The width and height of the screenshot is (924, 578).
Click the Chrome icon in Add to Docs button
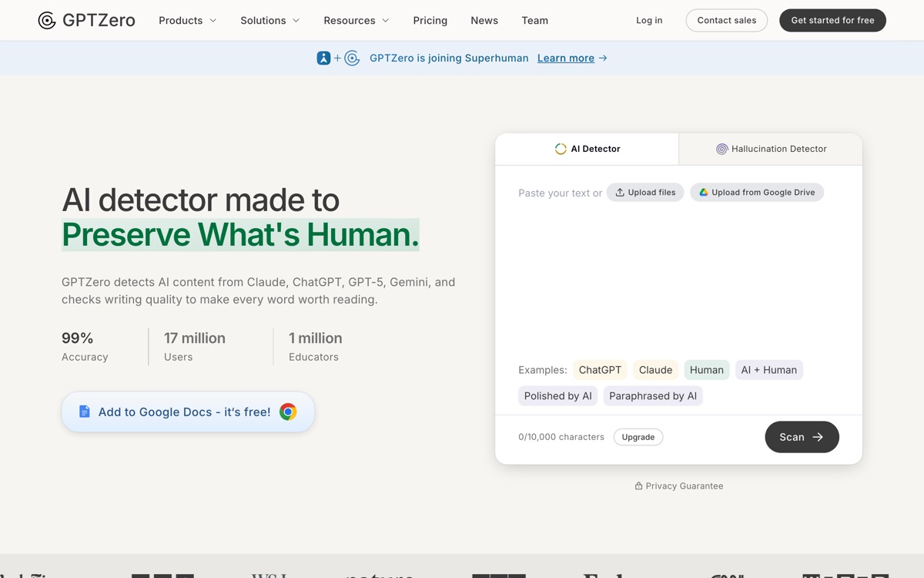pyautogui.click(x=288, y=412)
